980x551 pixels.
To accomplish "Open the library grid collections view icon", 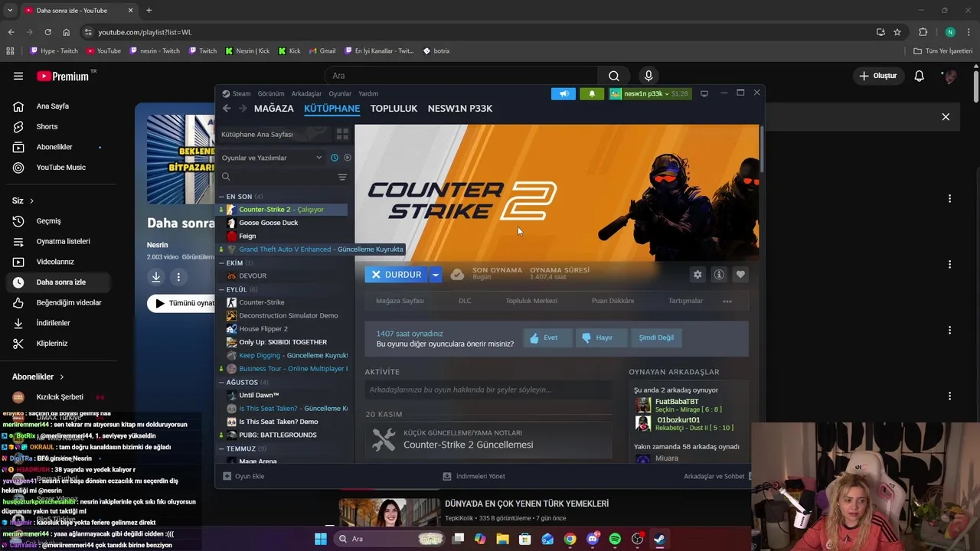I will coord(342,134).
